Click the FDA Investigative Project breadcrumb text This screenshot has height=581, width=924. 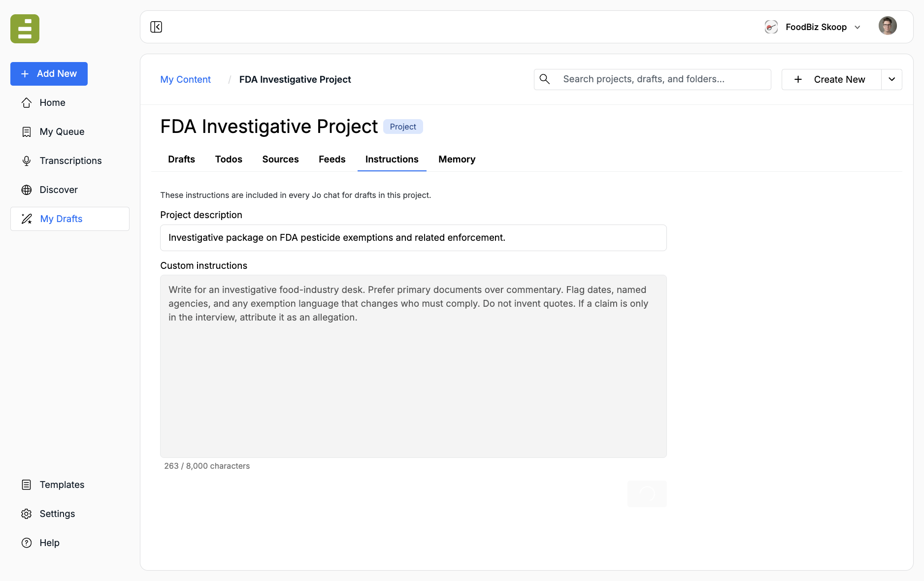[x=295, y=79]
